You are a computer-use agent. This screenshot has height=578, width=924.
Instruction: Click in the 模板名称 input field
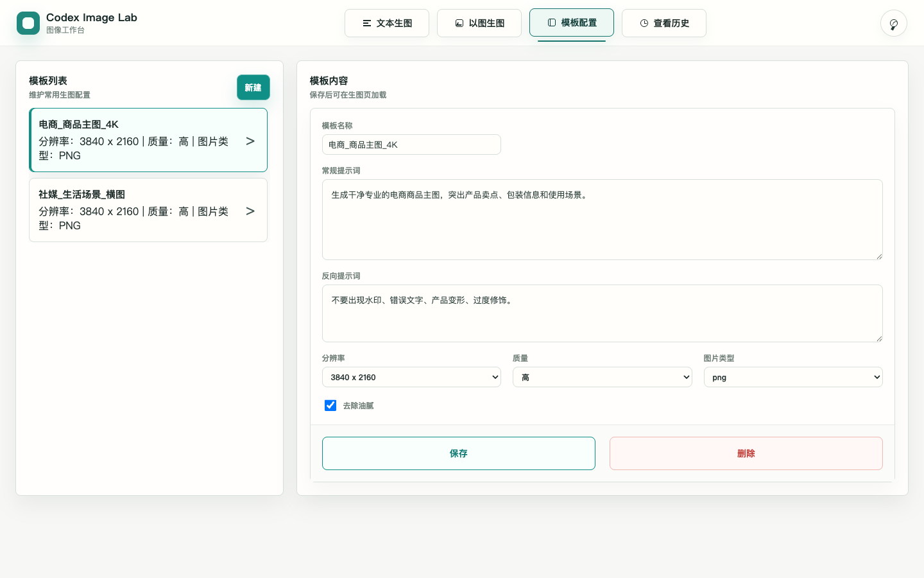(x=411, y=144)
